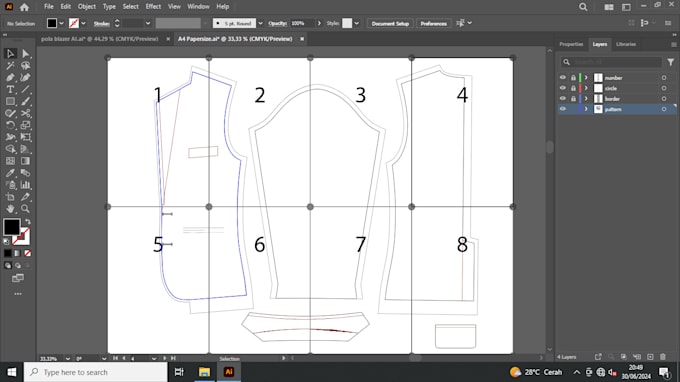Expand the pattern layer contents

(586, 109)
